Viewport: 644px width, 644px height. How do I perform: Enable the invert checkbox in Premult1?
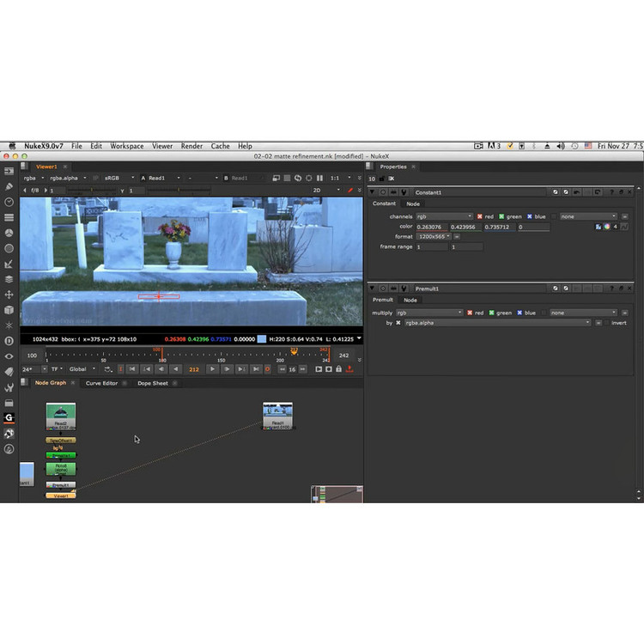coord(607,323)
